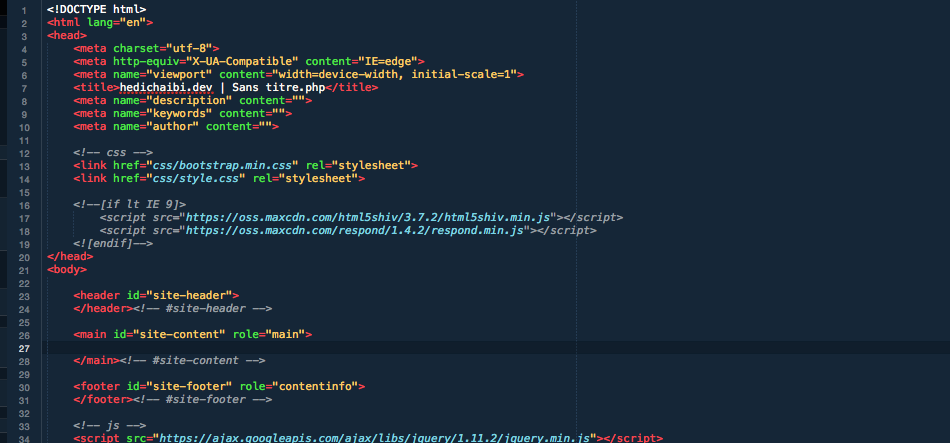Click the "author" meta name value

click(x=173, y=127)
